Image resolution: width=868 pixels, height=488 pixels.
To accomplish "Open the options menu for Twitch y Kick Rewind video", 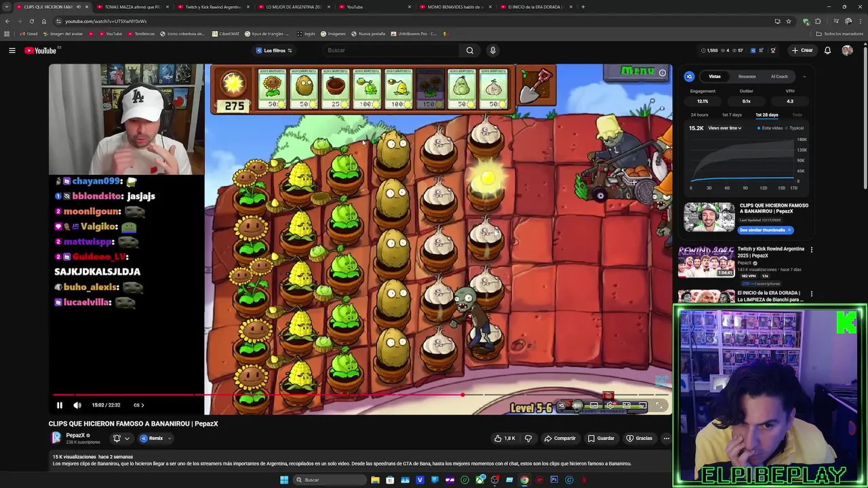I will [811, 249].
